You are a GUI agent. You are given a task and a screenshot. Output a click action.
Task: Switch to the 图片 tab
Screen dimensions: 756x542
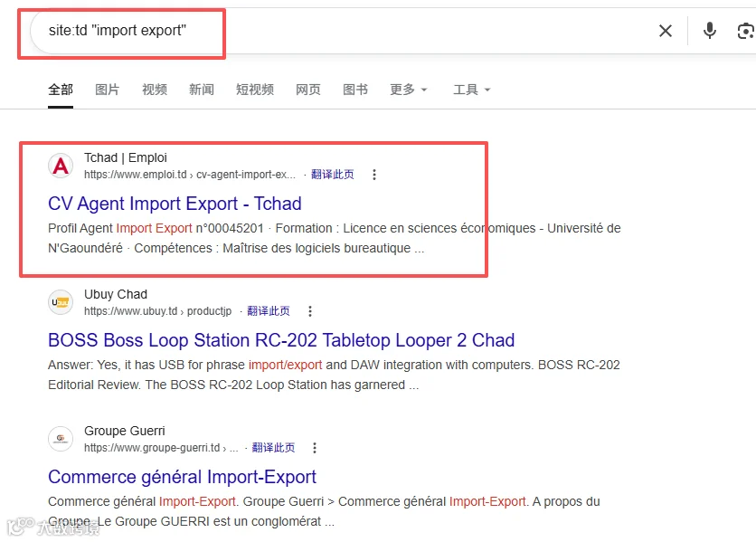[x=107, y=90]
